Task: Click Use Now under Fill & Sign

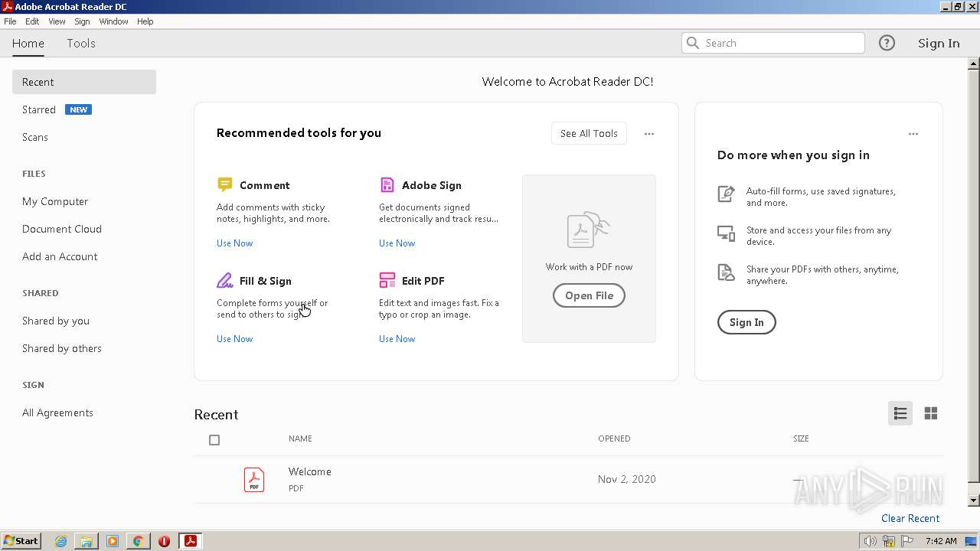Action: coord(234,339)
